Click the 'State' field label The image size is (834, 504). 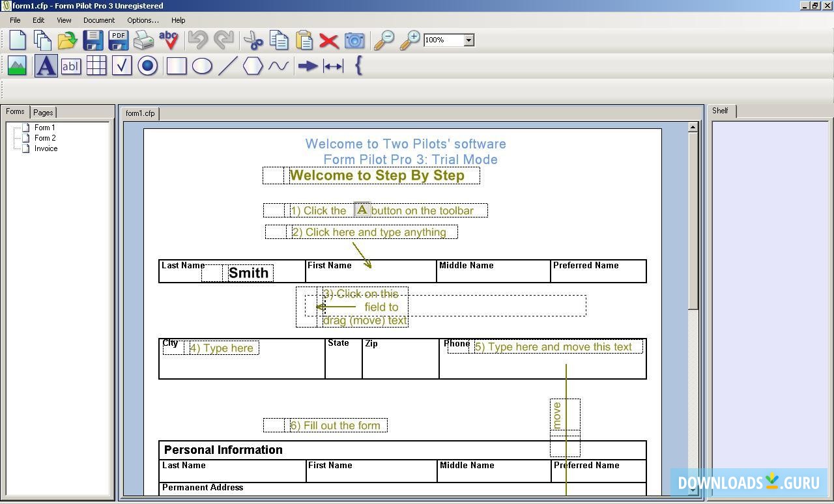pos(338,343)
